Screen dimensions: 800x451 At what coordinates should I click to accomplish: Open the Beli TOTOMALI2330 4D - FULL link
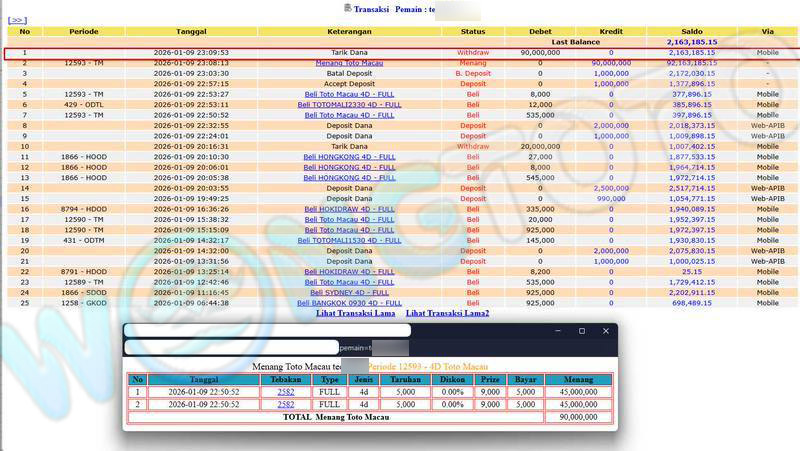tap(349, 105)
